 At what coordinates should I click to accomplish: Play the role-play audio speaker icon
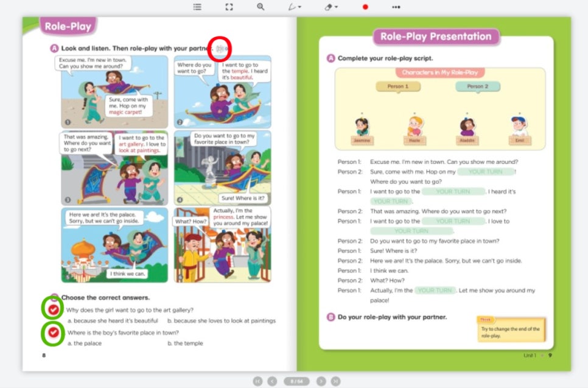pos(221,48)
